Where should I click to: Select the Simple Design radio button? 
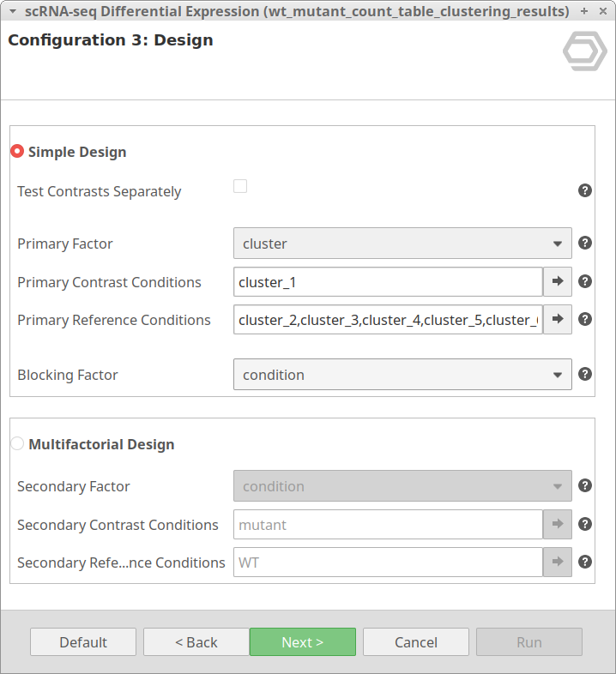pyautogui.click(x=17, y=152)
